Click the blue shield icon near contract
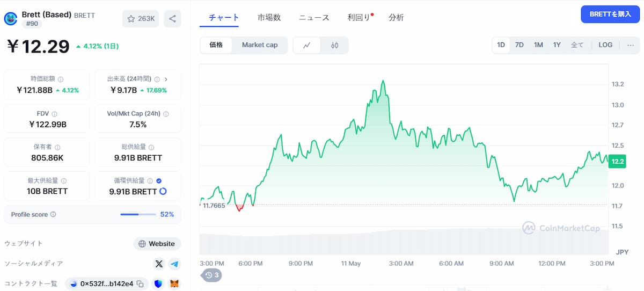 tap(158, 283)
